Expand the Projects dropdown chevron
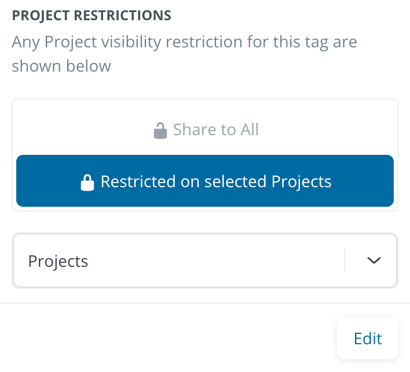The width and height of the screenshot is (410, 372). [374, 260]
